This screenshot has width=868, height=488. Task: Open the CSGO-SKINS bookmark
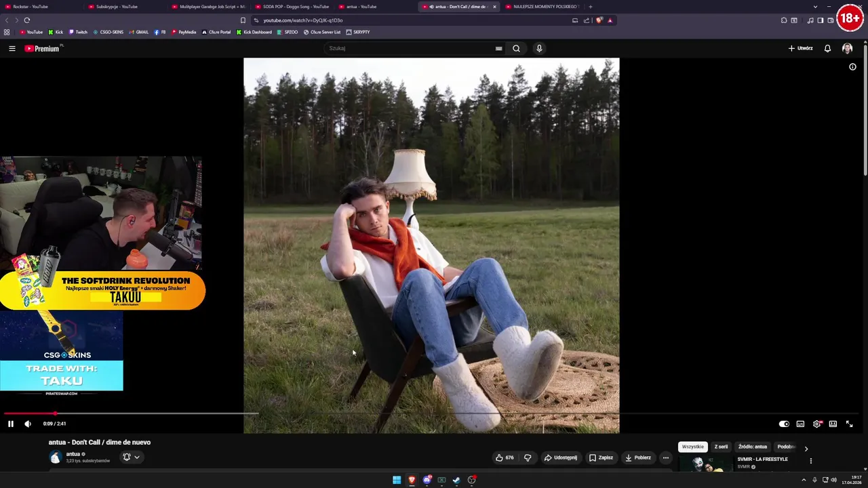tap(108, 32)
